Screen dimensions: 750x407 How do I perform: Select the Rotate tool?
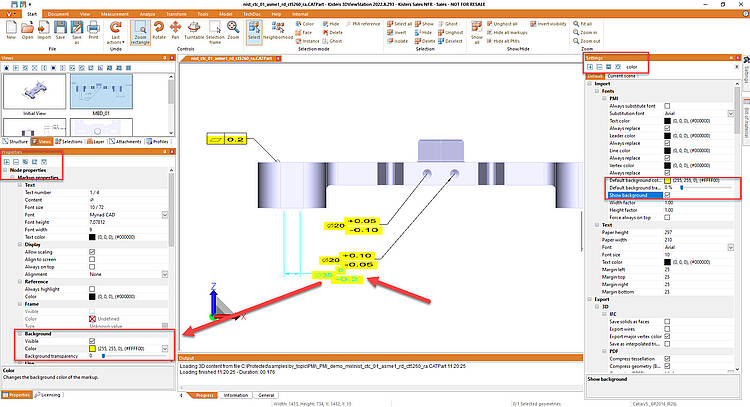click(x=159, y=30)
